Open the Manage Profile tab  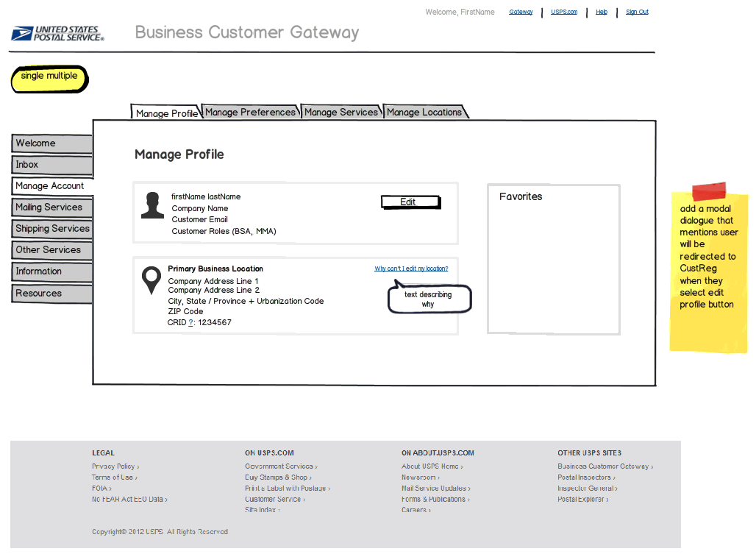(x=166, y=113)
